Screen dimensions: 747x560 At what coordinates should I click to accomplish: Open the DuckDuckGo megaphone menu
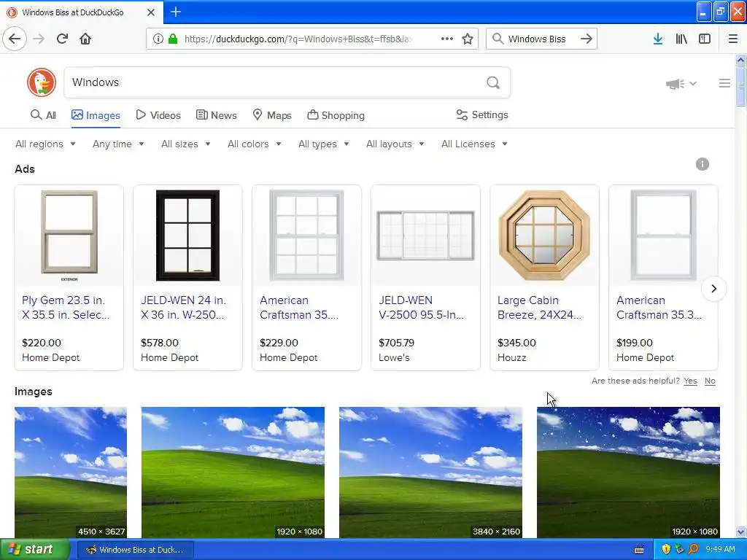[681, 84]
